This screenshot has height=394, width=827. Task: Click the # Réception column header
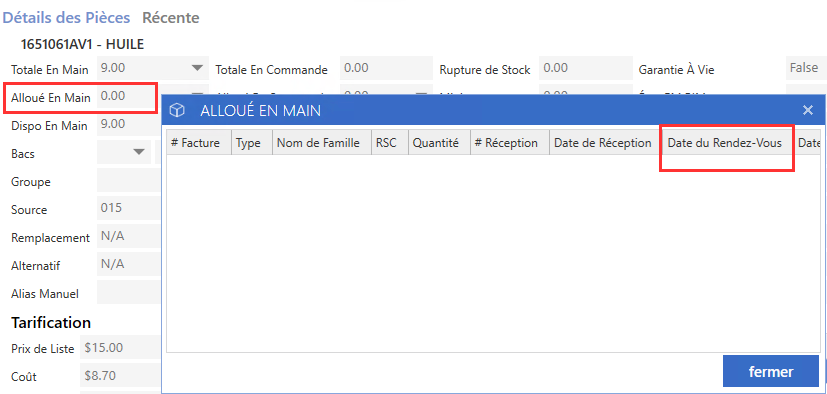click(x=509, y=142)
